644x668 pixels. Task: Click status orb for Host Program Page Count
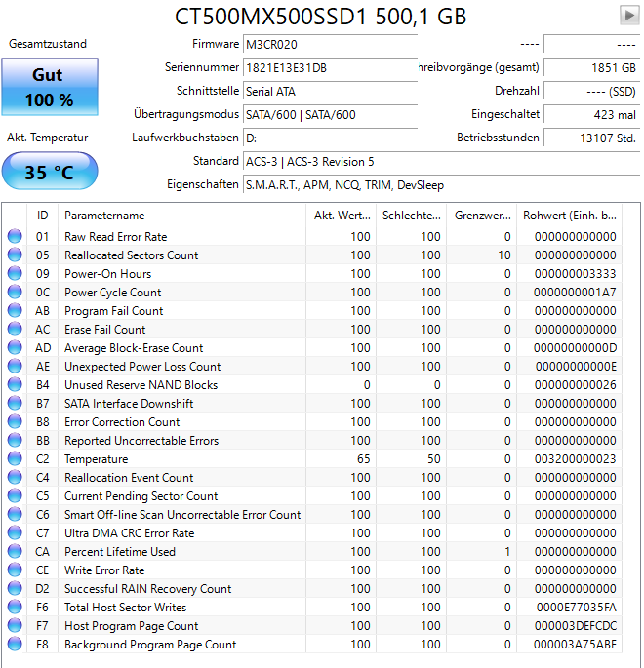click(x=15, y=625)
